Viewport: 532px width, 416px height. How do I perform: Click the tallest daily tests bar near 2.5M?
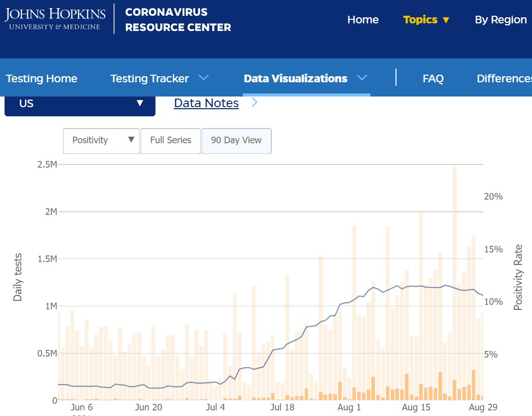coord(454,283)
